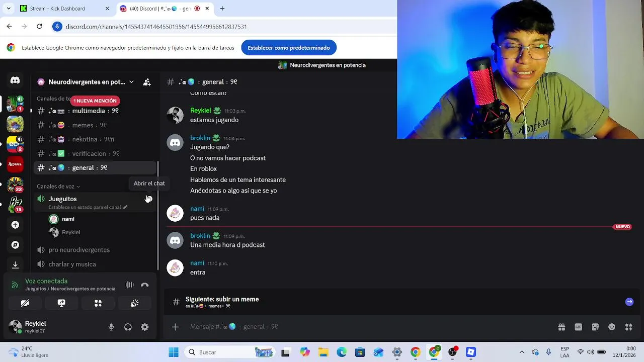Disconnect from voice with the hang-up icon
This screenshot has width=644, height=362.
click(145, 285)
